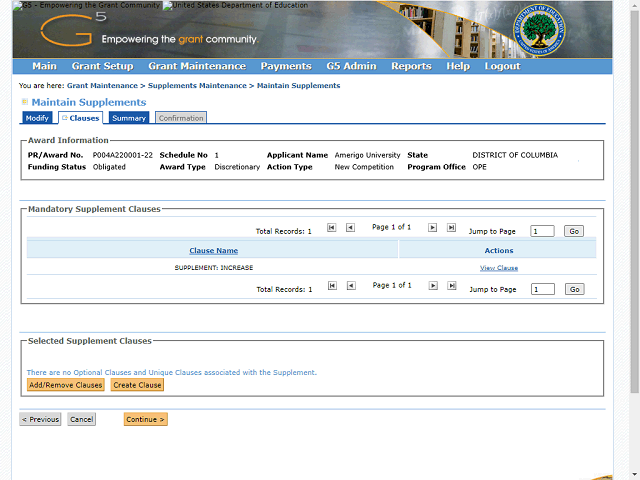Open the Grant Maintenance menu
This screenshot has width=640, height=480.
click(197, 66)
